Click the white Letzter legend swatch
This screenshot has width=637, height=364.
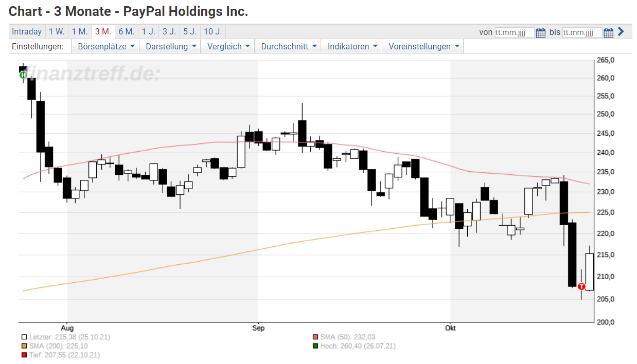point(24,337)
